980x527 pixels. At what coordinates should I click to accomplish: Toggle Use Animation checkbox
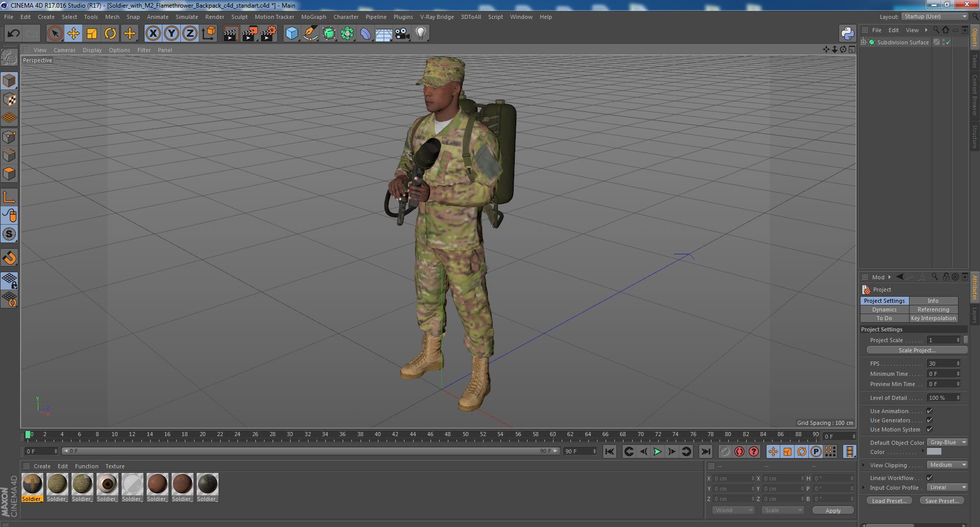[x=929, y=411]
